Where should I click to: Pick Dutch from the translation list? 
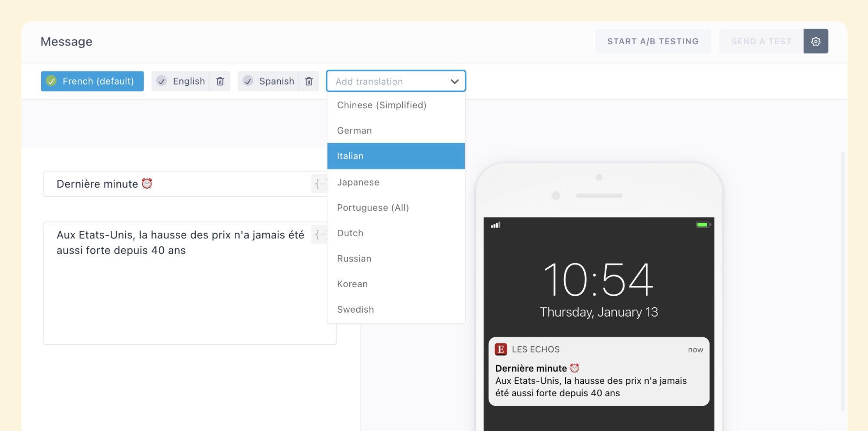click(x=396, y=233)
